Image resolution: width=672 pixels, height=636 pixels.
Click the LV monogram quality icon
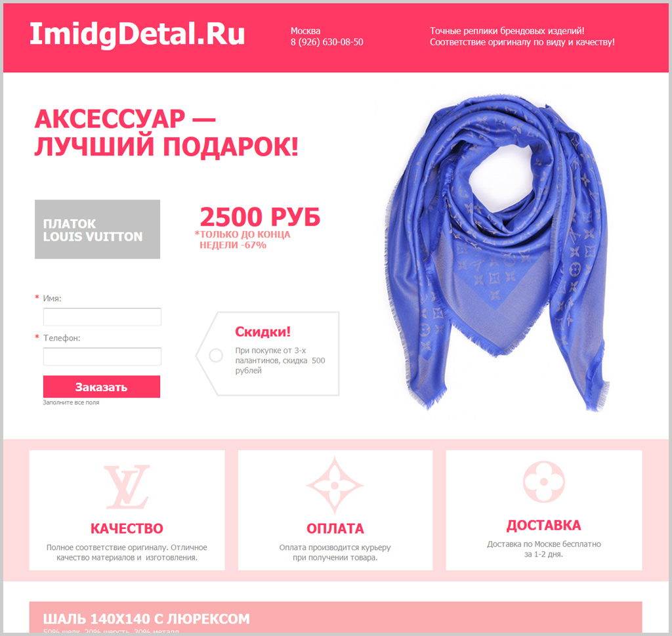127,486
